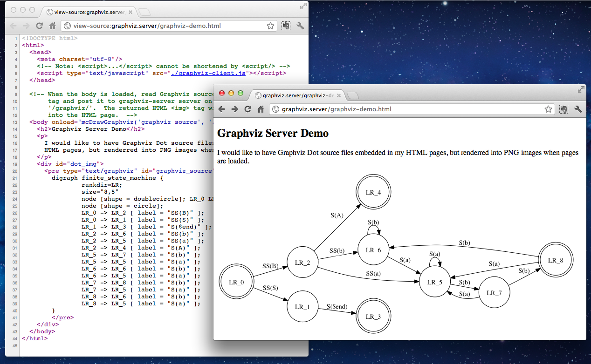Click address bar showing graphviz.server/graphviz-demo.html
591x364 pixels.
(x=412, y=109)
